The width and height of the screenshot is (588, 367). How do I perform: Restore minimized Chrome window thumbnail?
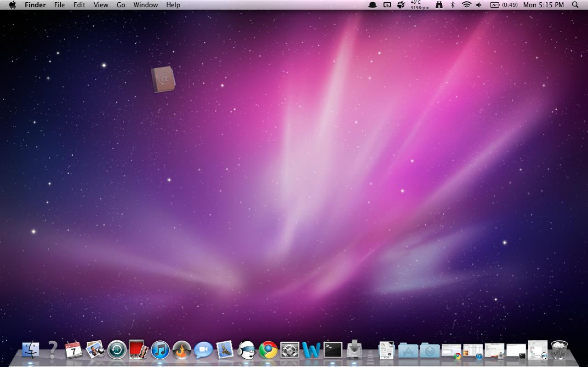451,351
